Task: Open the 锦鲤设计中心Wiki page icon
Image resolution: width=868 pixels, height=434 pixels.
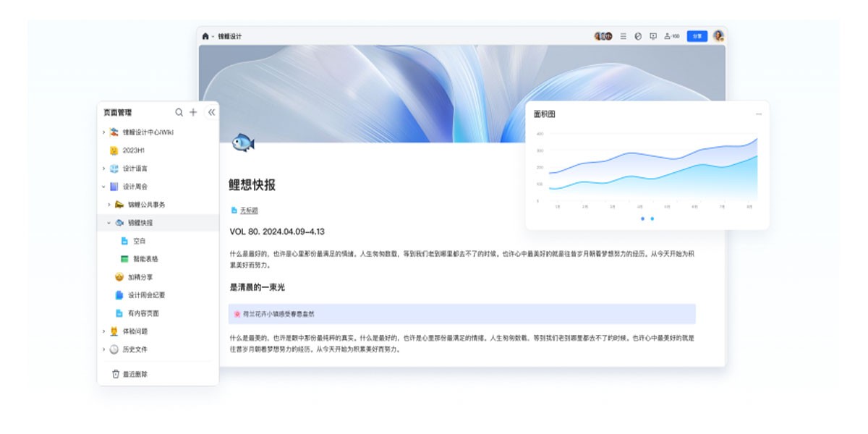Action: point(114,132)
